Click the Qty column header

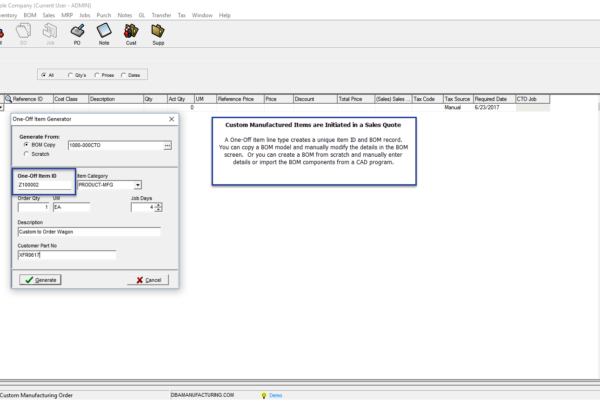tap(155, 99)
